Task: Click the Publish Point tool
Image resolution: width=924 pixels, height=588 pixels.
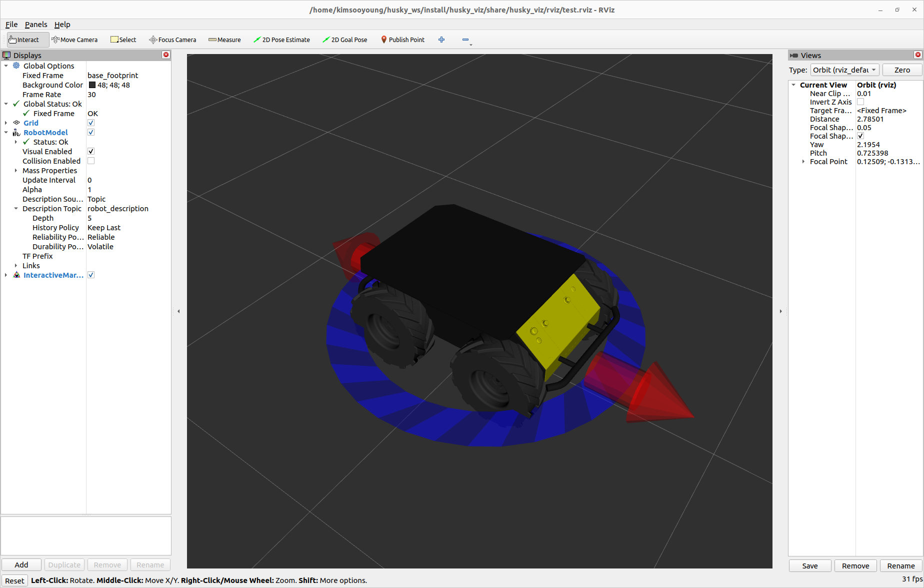Action: [402, 40]
